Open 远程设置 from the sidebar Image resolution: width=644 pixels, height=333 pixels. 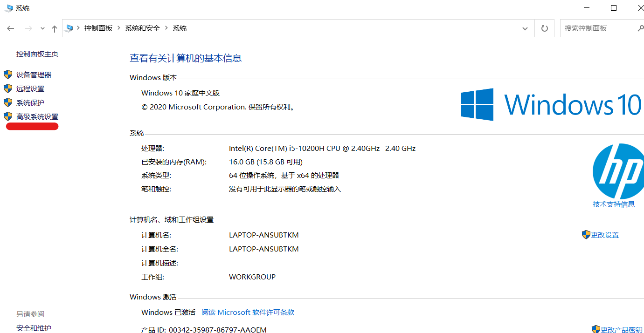pyautogui.click(x=30, y=88)
